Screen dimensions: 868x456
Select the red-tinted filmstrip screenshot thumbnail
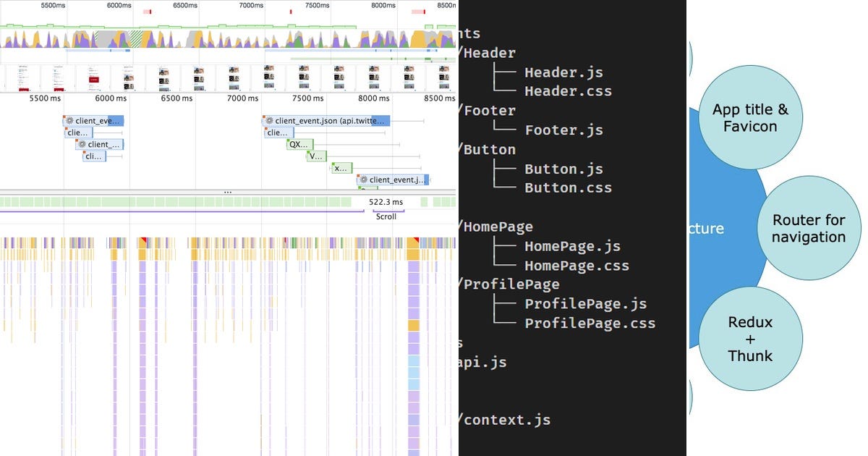point(93,76)
